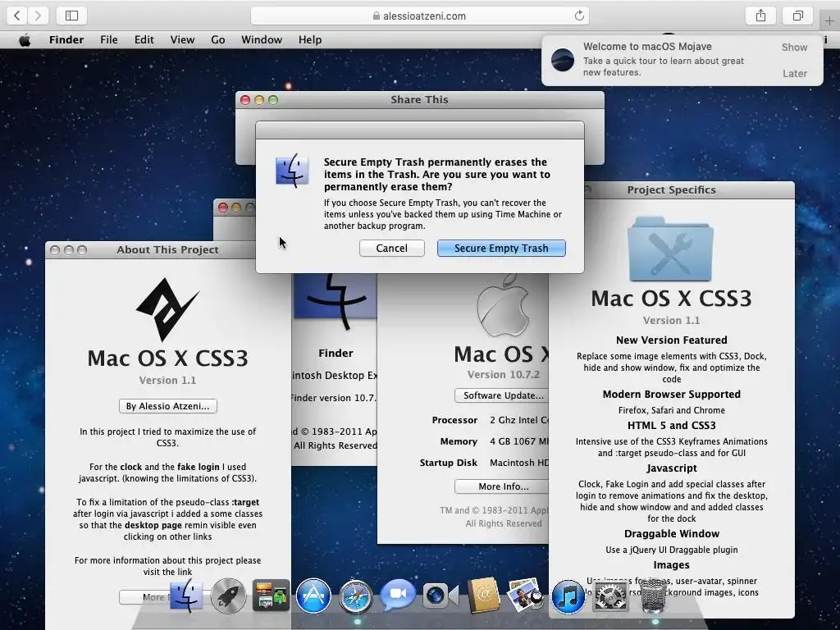Go back in Safari toolbar
The height and width of the screenshot is (630, 840).
coord(16,16)
